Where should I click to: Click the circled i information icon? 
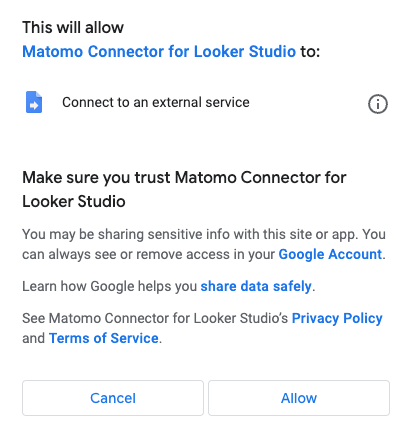tap(378, 104)
